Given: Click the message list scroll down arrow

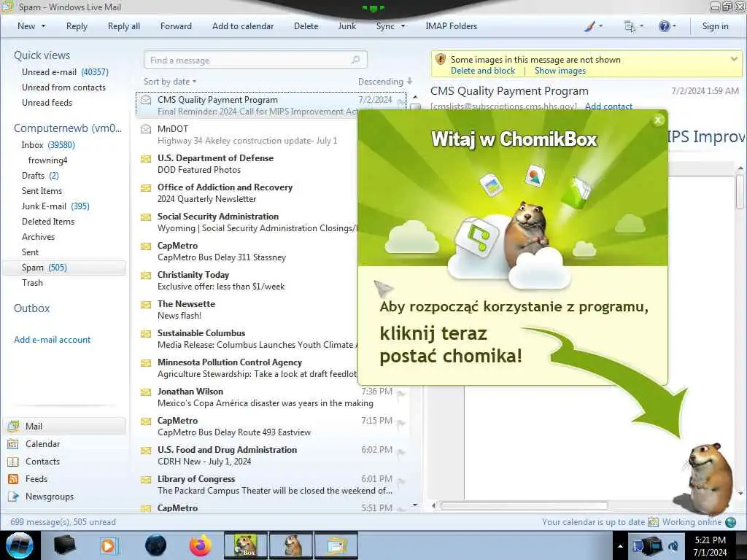Looking at the screenshot, I should (415, 505).
